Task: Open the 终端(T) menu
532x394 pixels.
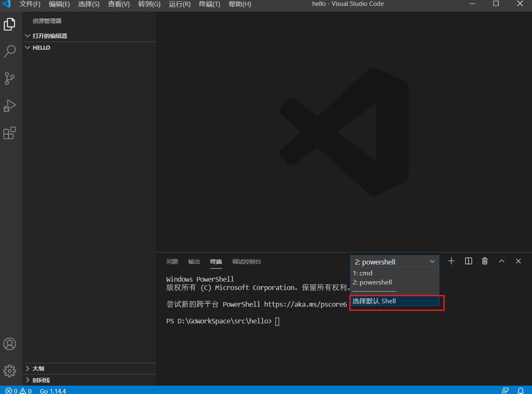Action: tap(209, 4)
